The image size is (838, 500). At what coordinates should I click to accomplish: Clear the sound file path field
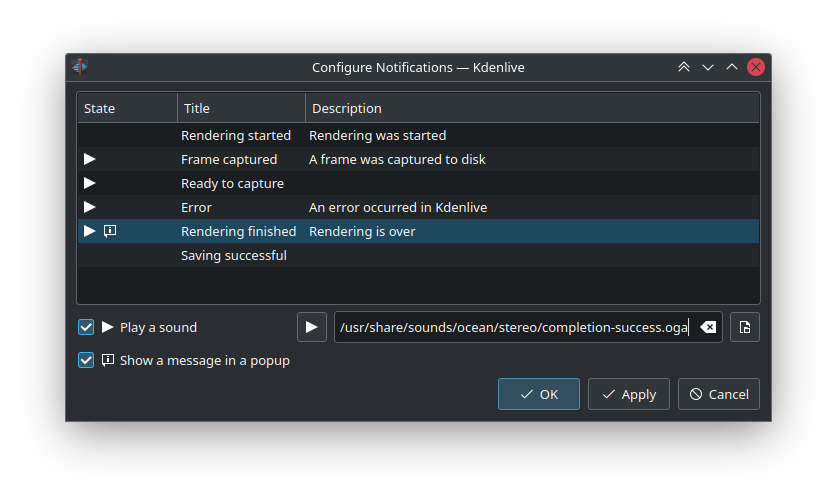708,327
